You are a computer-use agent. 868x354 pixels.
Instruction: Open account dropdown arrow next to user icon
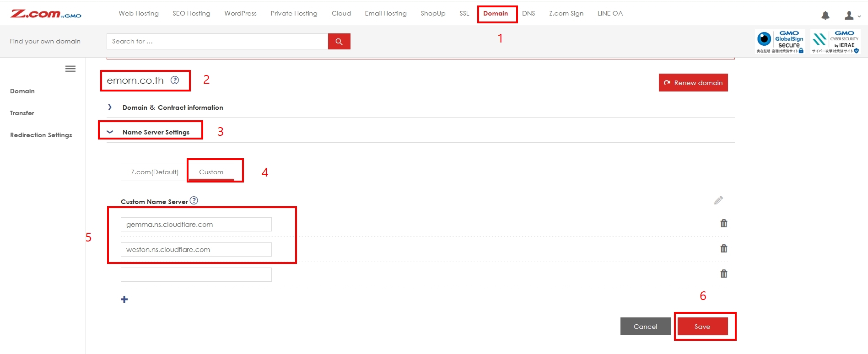(x=859, y=16)
